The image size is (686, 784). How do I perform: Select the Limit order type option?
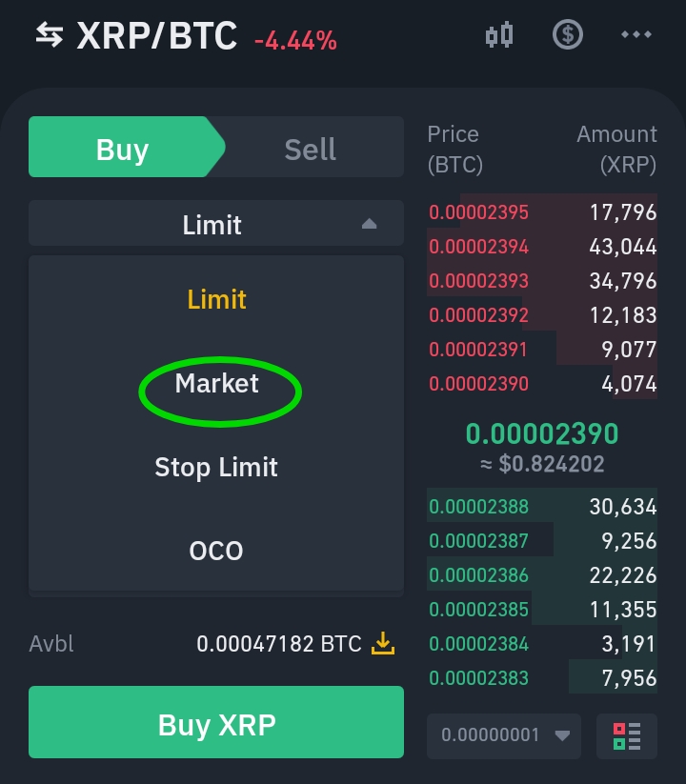(216, 299)
